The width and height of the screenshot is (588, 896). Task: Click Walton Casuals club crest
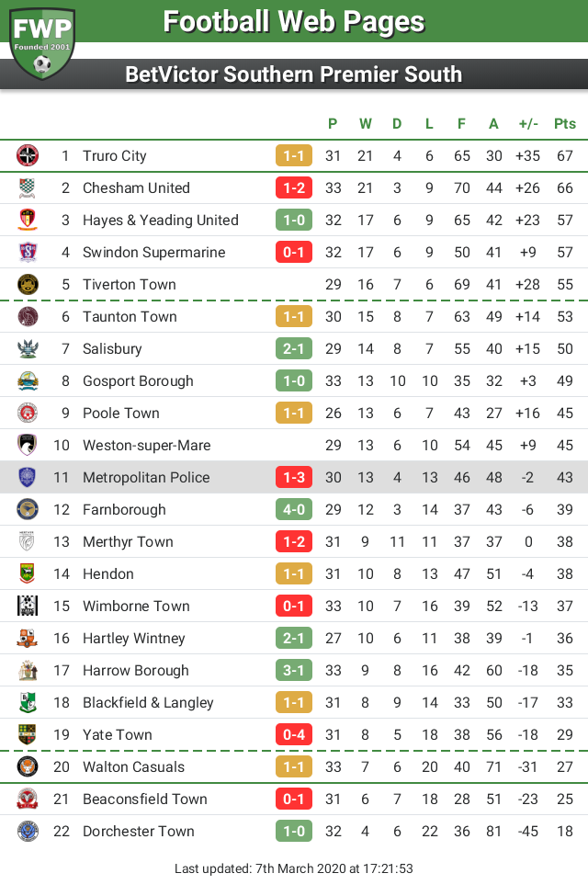(x=28, y=766)
